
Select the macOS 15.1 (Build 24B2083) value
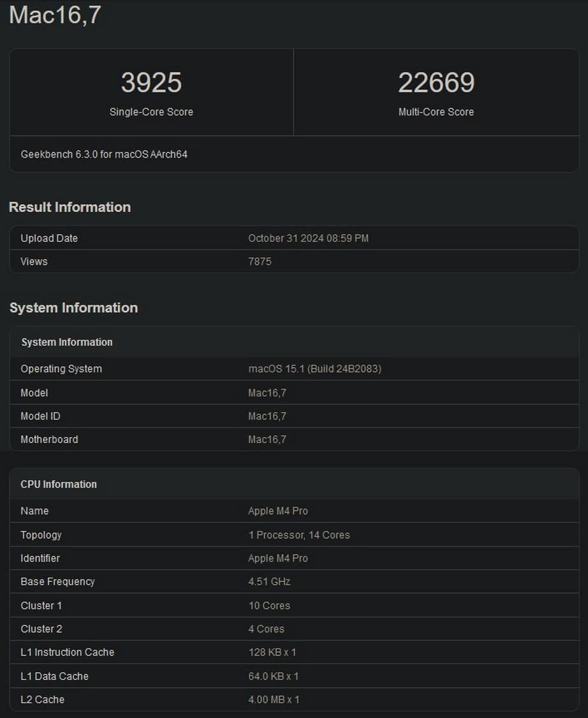pos(314,369)
